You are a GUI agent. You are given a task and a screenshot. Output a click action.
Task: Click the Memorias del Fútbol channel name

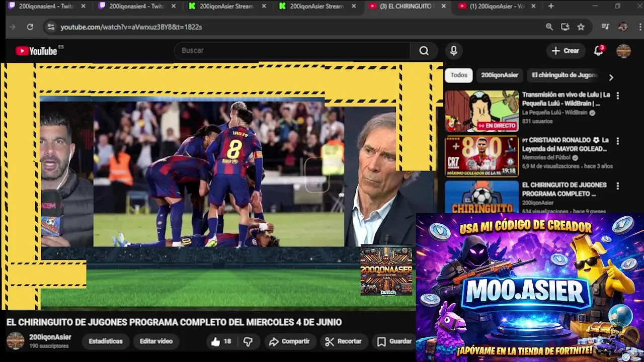(546, 157)
